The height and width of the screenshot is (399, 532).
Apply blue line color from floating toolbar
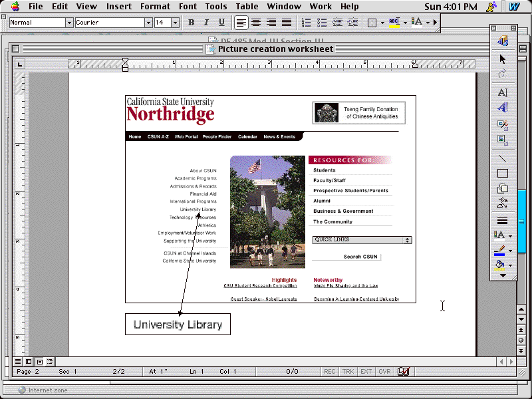499,251
